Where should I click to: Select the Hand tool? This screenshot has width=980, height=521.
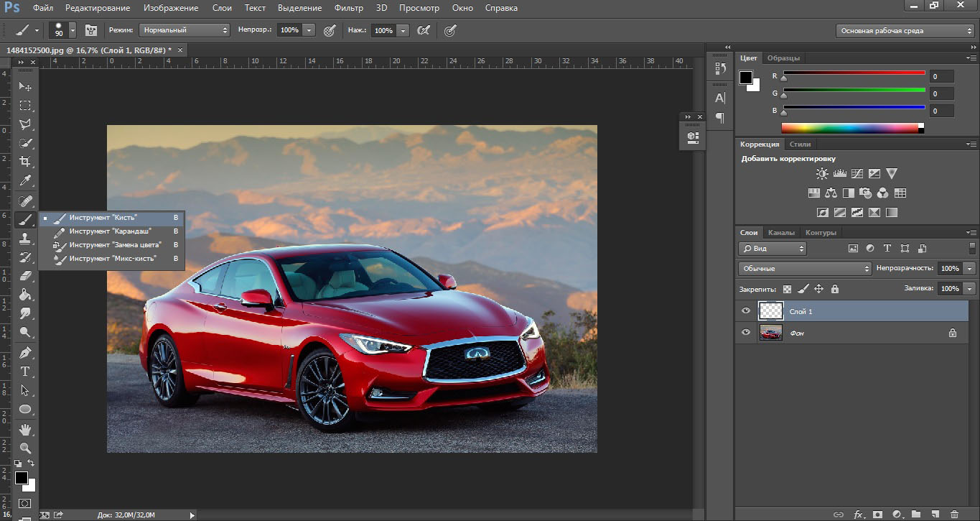[x=25, y=429]
